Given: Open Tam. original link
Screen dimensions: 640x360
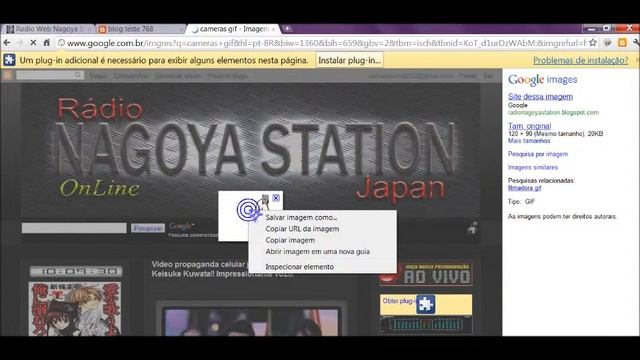Looking at the screenshot, I should (x=529, y=126).
